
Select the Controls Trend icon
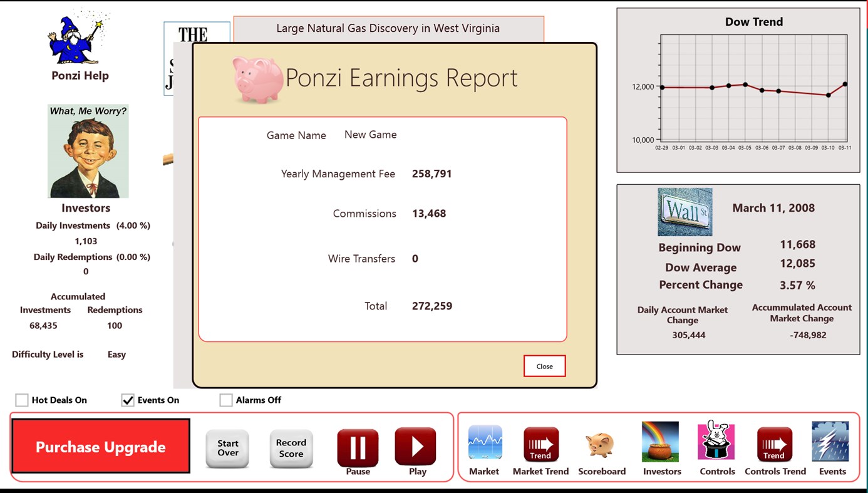pos(774,442)
